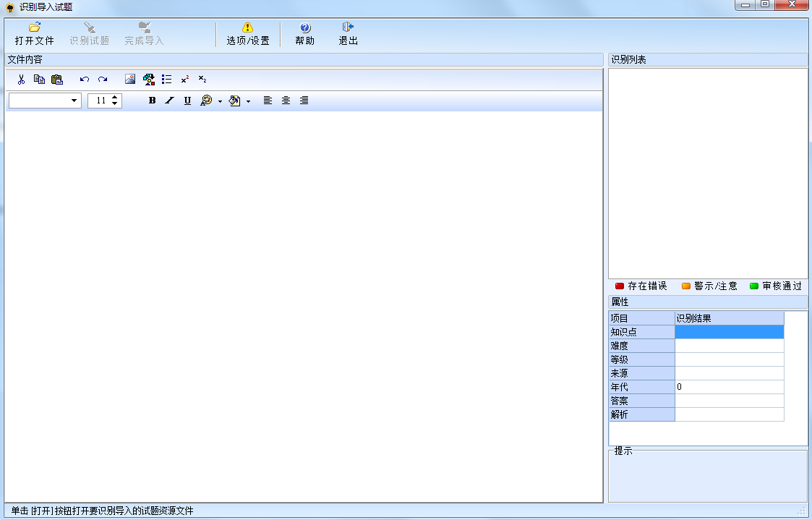
Task: Toggle underline formatting with the U button
Action: (x=187, y=101)
